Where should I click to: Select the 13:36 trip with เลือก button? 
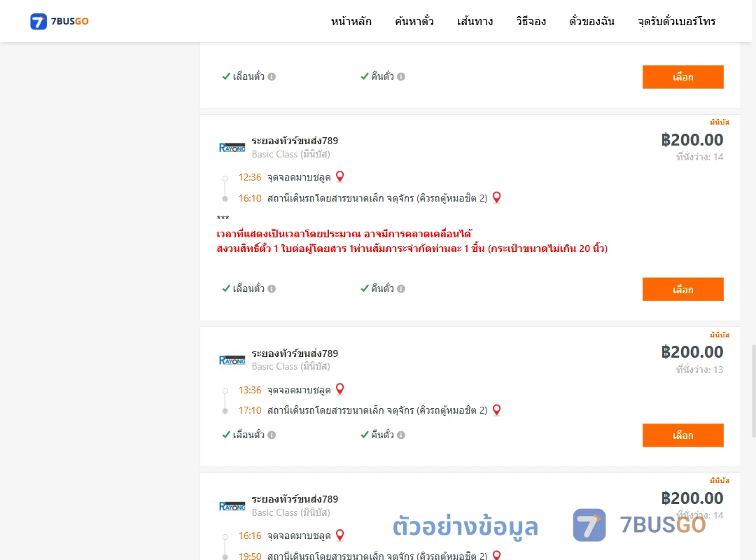coord(682,435)
